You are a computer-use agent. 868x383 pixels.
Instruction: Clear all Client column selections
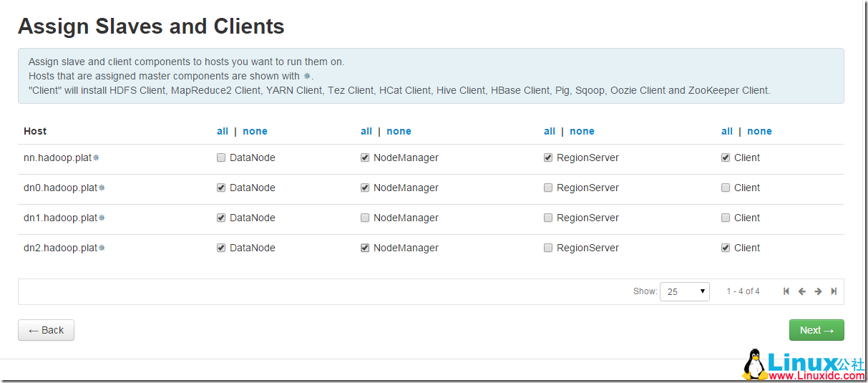tap(759, 131)
